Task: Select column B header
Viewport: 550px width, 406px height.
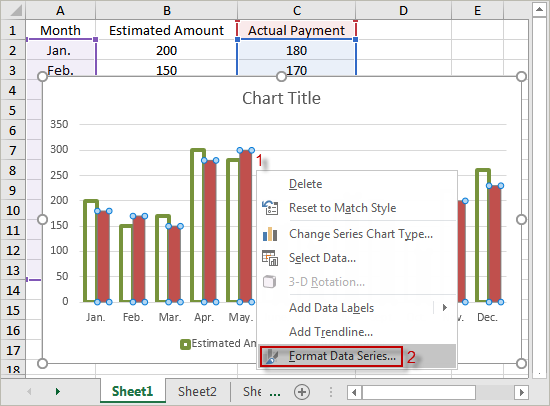Action: (167, 11)
